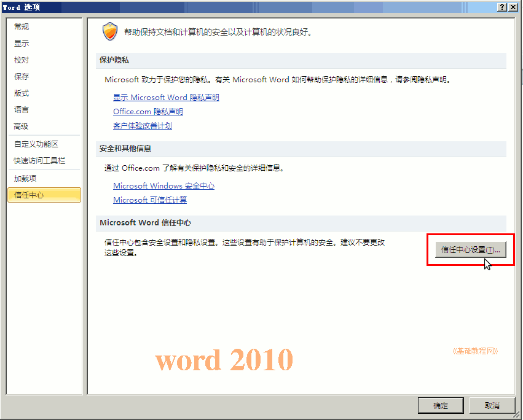
Task: Open the 保存 options page
Action: point(44,76)
